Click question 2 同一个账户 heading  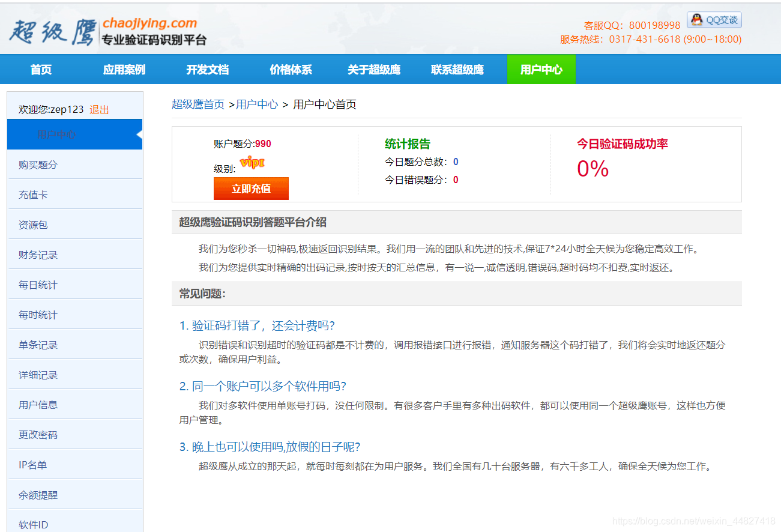[x=263, y=386]
